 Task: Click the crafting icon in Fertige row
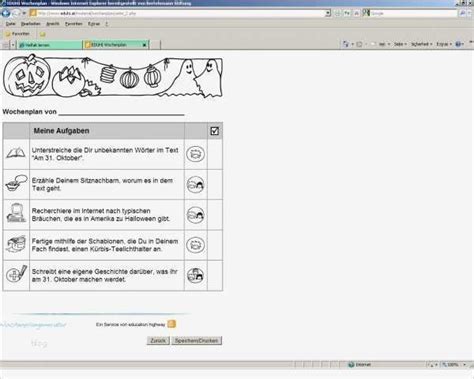point(16,244)
